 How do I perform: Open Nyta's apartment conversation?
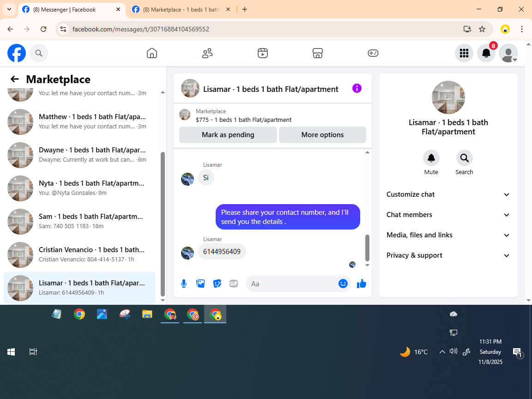click(x=80, y=188)
